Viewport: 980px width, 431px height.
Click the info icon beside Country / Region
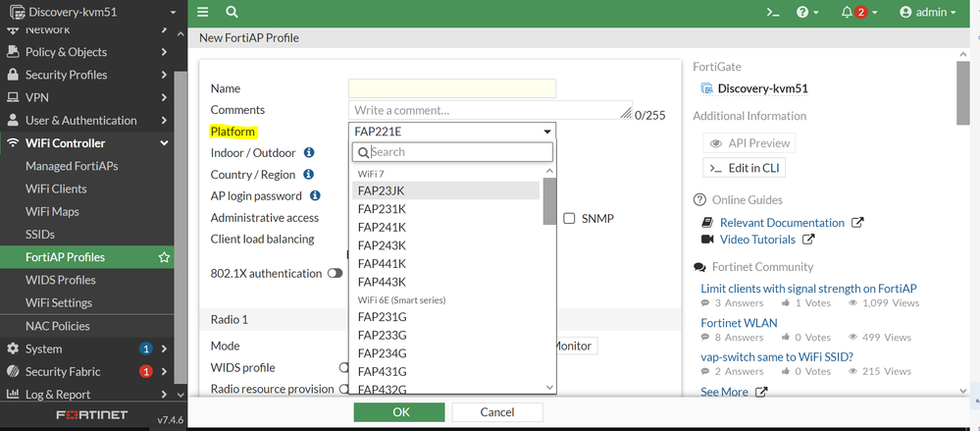point(308,175)
